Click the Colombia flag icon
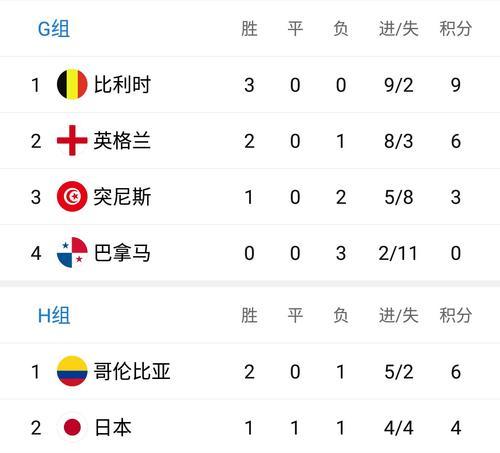The image size is (500, 453). click(x=72, y=371)
